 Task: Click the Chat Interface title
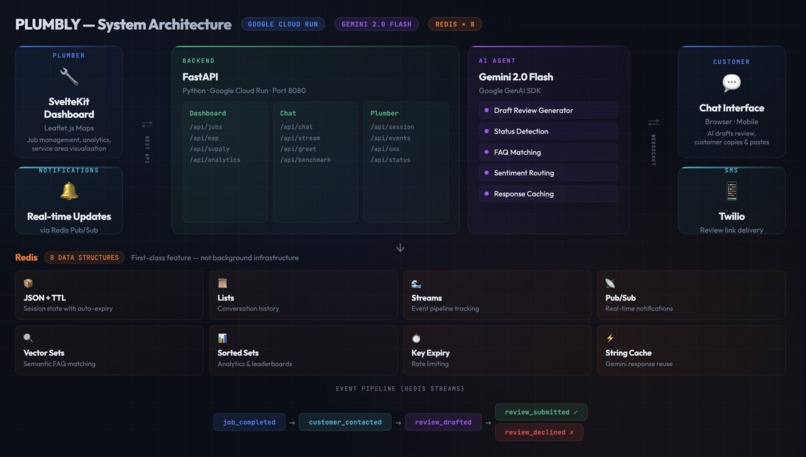pos(731,108)
